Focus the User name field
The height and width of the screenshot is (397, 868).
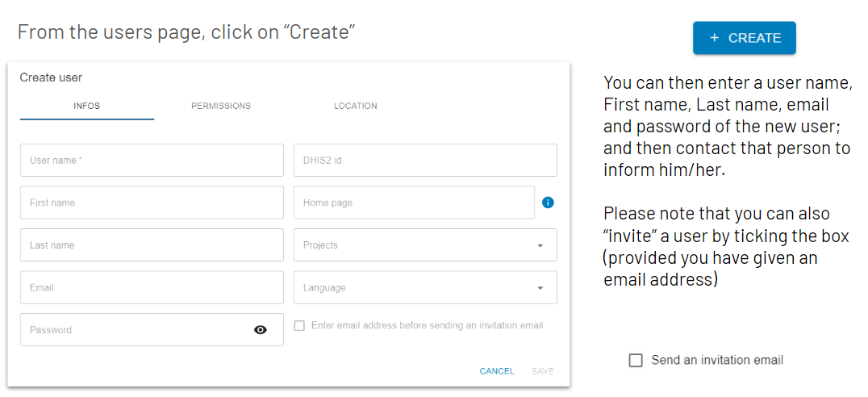point(152,160)
